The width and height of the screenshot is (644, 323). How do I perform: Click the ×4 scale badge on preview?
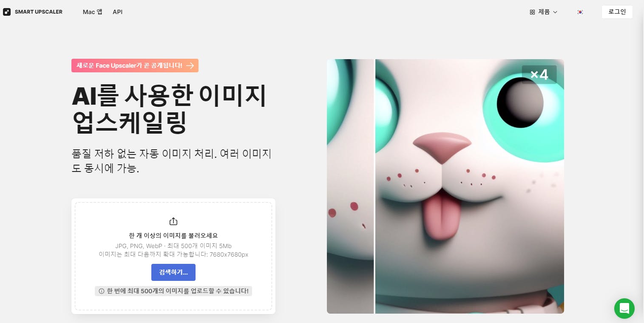(539, 74)
